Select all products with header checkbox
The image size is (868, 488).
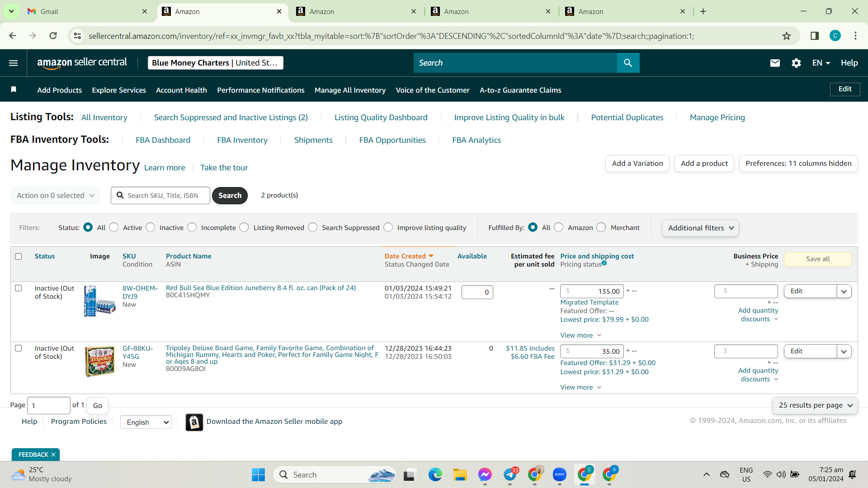(19, 256)
